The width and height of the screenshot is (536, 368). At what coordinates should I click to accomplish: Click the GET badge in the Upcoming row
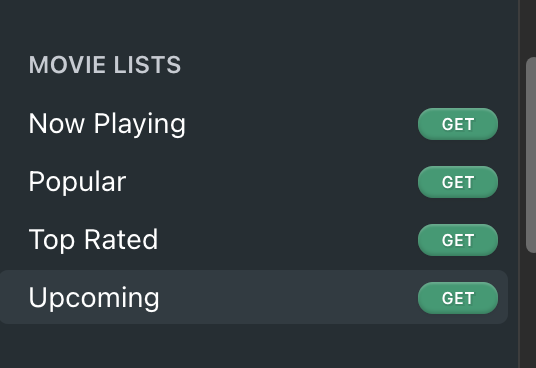point(458,298)
